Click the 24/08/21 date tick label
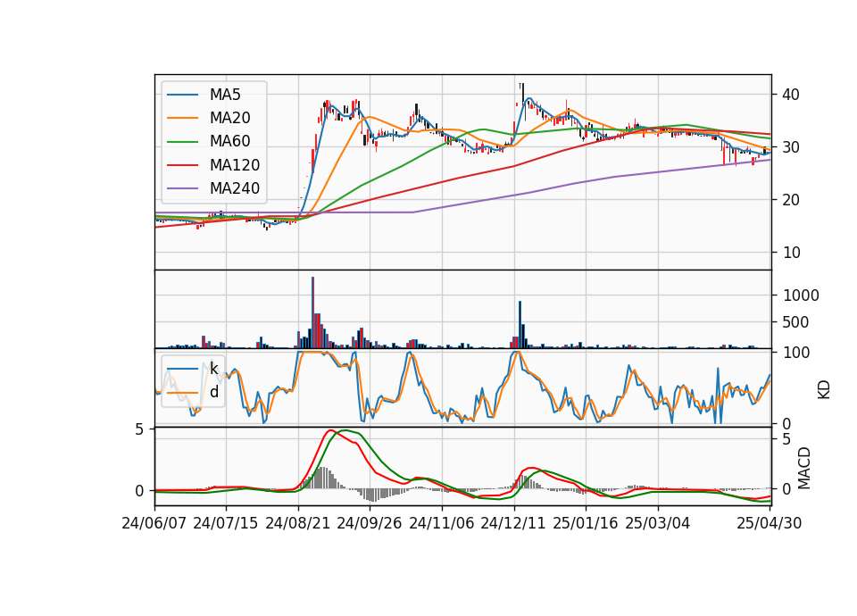857x616 pixels. point(298,524)
